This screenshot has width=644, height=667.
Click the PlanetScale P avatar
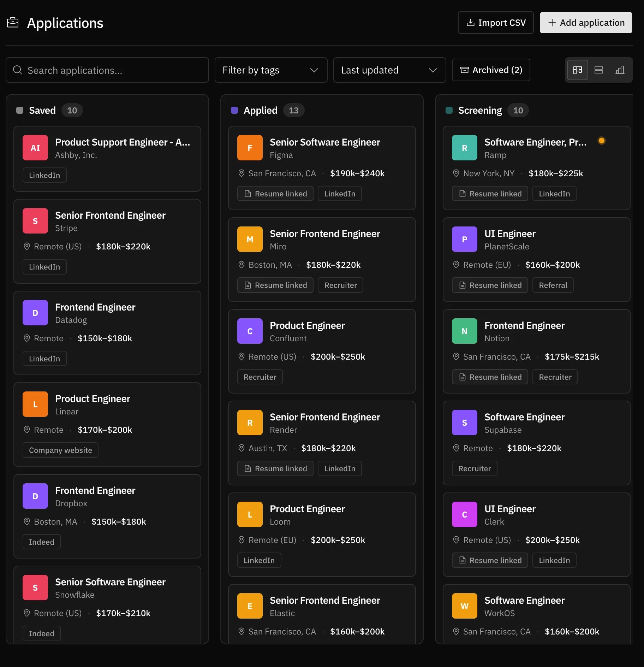pyautogui.click(x=465, y=239)
